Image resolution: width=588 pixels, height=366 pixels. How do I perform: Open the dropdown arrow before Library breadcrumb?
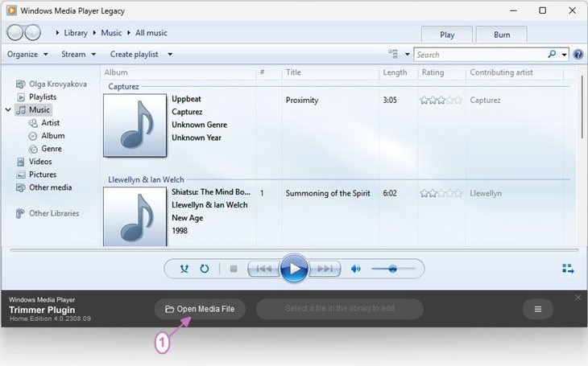coord(57,33)
